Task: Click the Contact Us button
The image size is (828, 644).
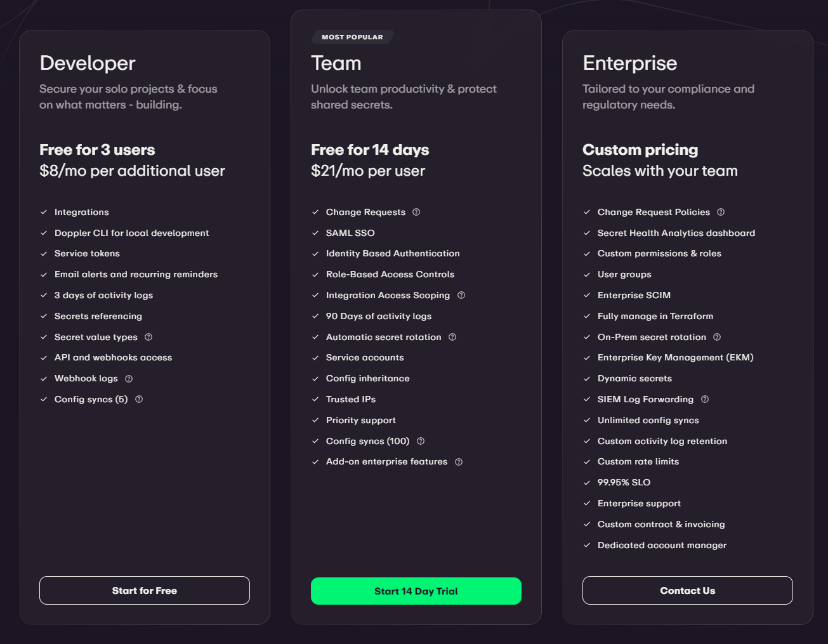Action: (687, 591)
